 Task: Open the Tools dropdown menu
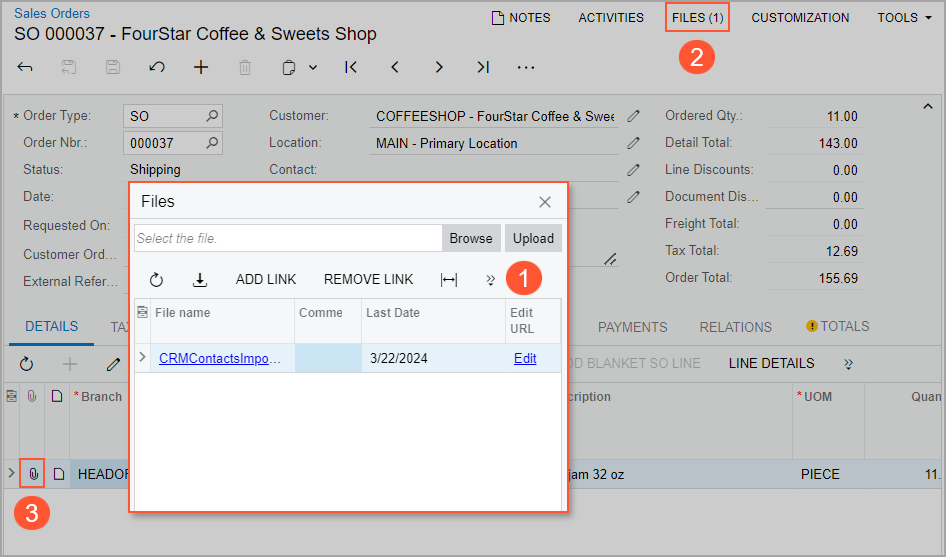[x=904, y=17]
